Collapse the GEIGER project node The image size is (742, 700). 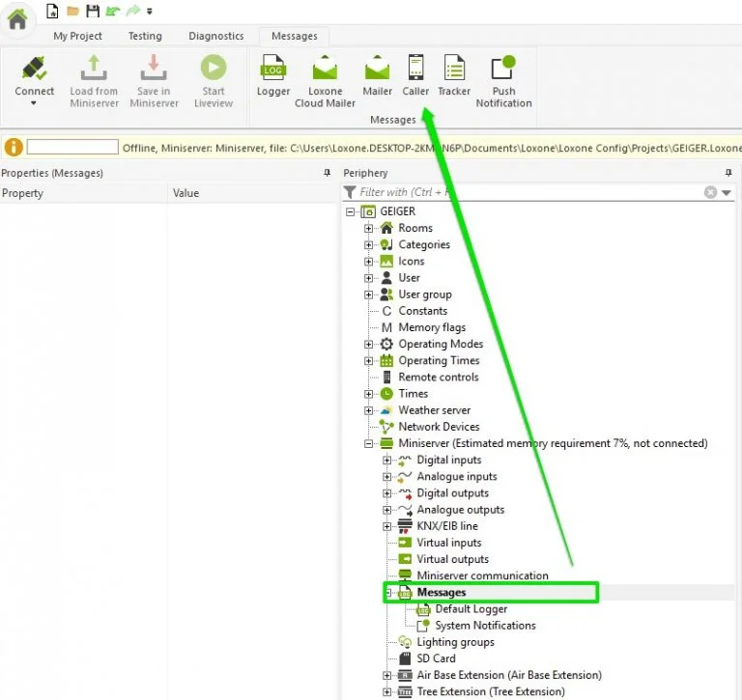coord(350,211)
